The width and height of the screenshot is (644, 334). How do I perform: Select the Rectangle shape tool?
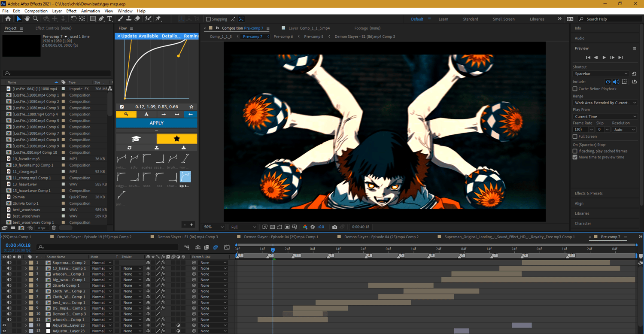pyautogui.click(x=93, y=19)
